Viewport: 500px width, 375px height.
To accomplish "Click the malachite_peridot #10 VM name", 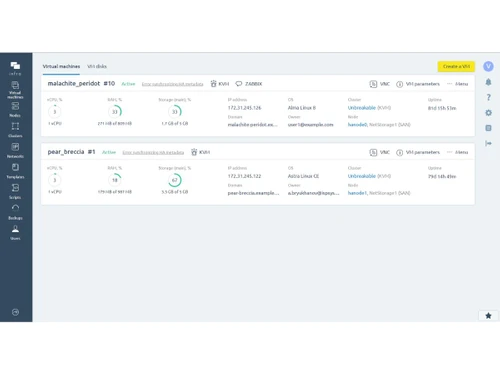I will pyautogui.click(x=81, y=83).
